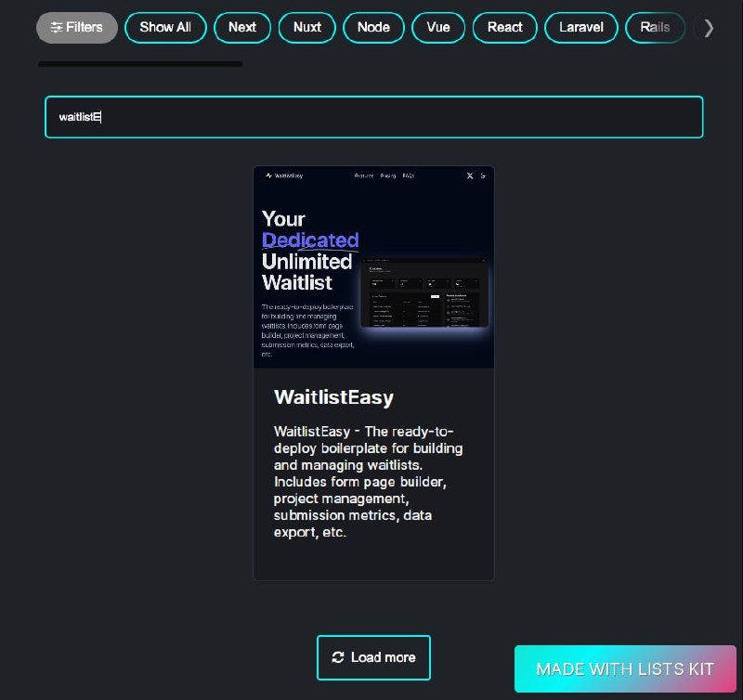Select the Show All filter tag
The height and width of the screenshot is (700, 743).
165,28
